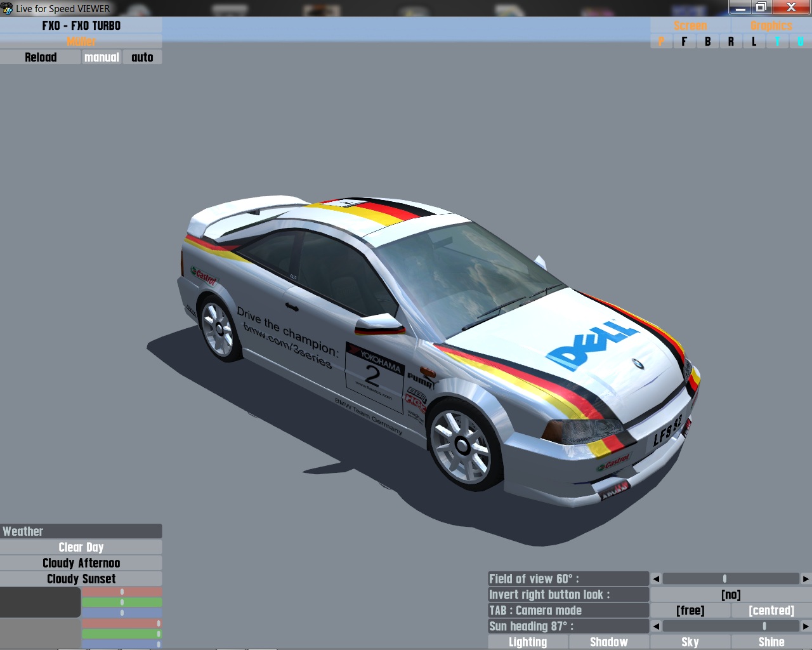
Task: Toggle the F view button
Action: point(684,42)
